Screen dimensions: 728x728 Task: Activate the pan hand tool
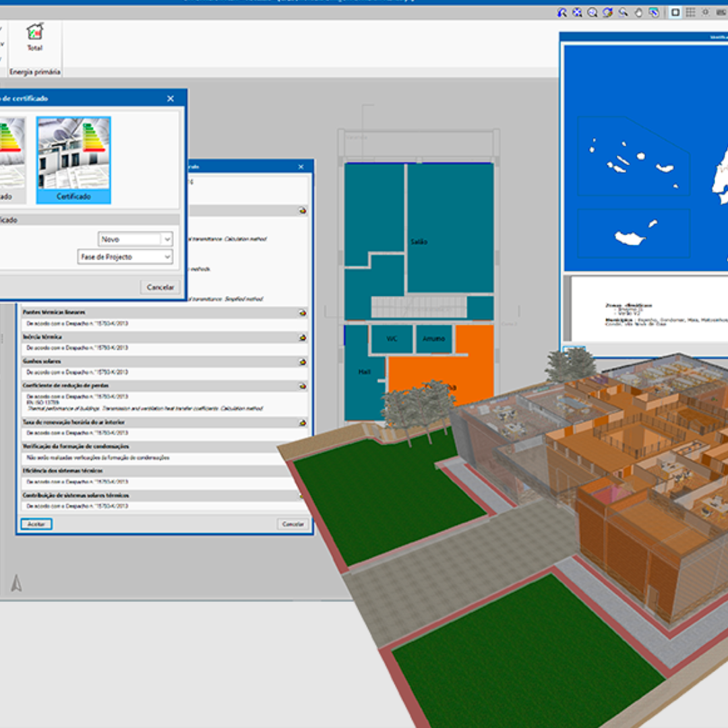(x=638, y=12)
